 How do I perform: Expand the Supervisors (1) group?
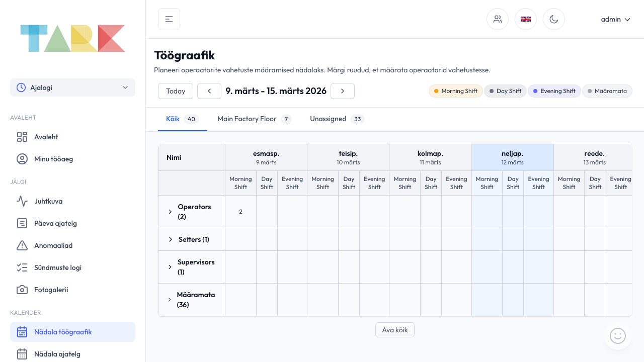170,267
